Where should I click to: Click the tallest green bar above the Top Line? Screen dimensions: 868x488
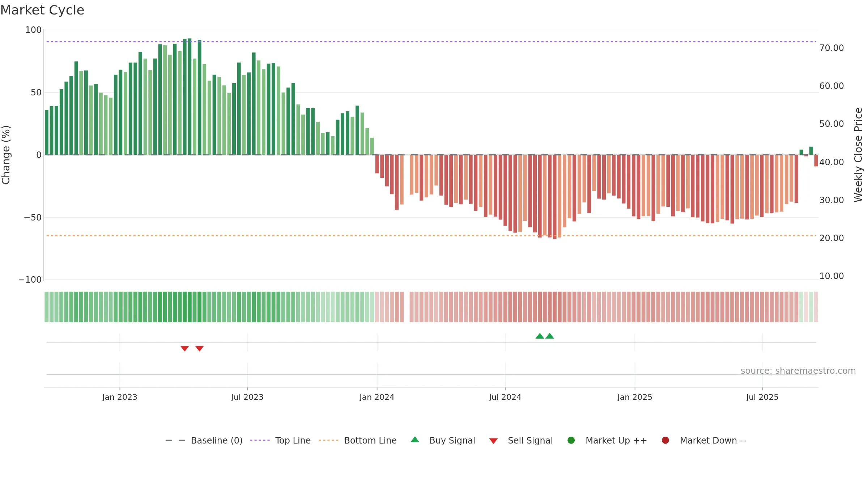(190, 97)
